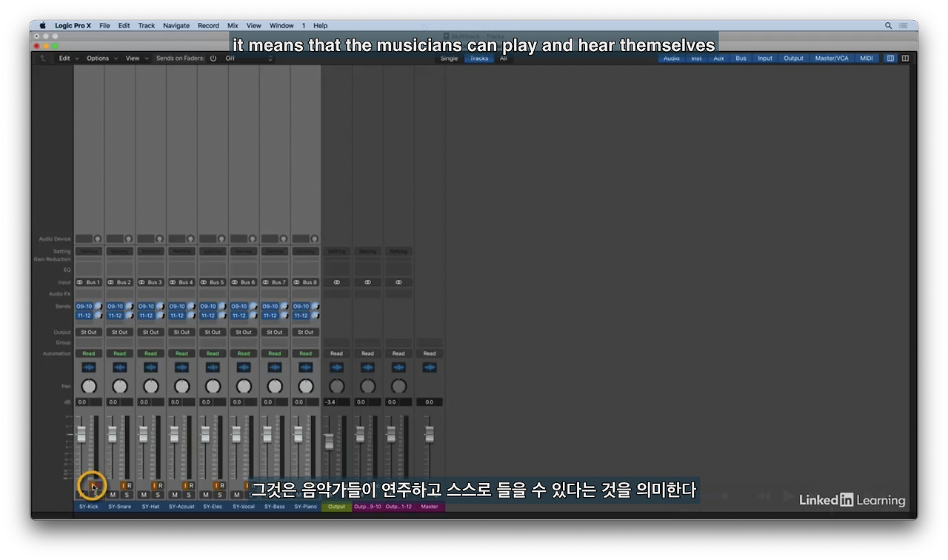Solo the SY-Acoust channel
The width and height of the screenshot is (948, 560).
coord(189,495)
